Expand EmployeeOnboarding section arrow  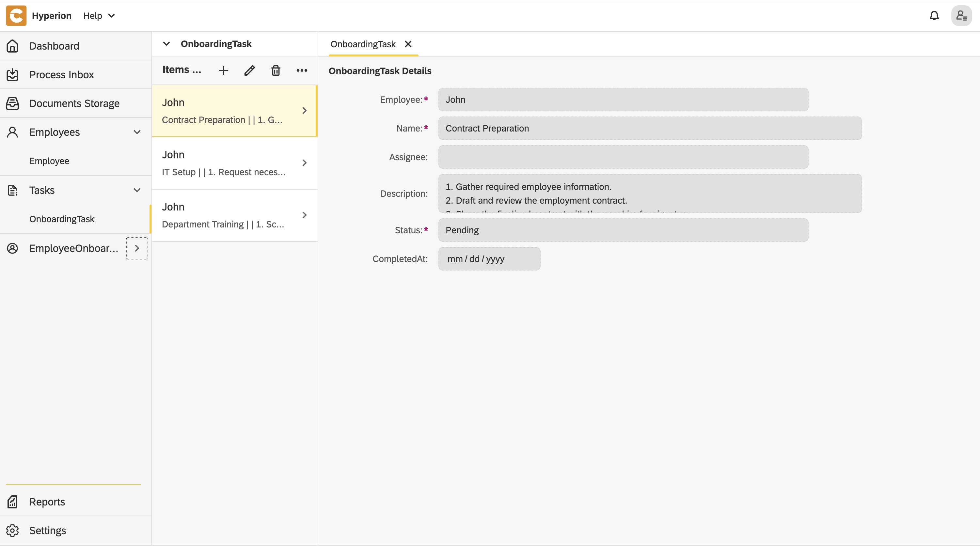[137, 248]
